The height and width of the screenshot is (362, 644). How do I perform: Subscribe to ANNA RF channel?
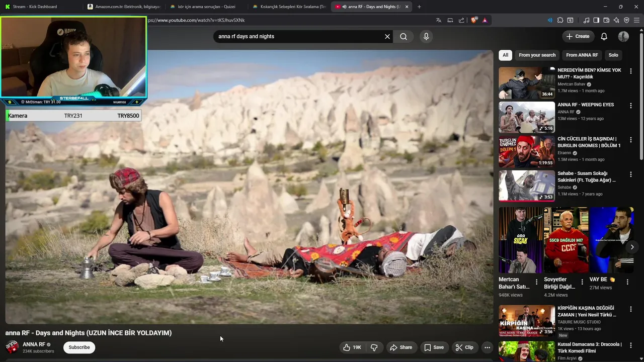tap(79, 347)
